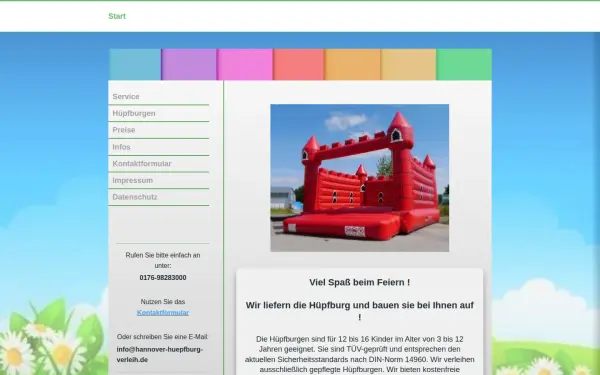Click the text Oder schreiben Sie eine E-Mail
The height and width of the screenshot is (375, 600).
[162, 337]
